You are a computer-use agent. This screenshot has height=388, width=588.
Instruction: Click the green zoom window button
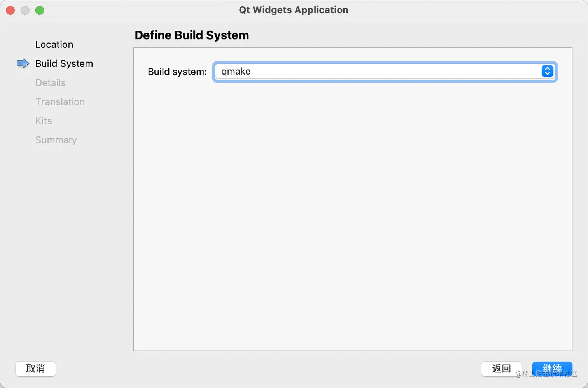[x=40, y=10]
